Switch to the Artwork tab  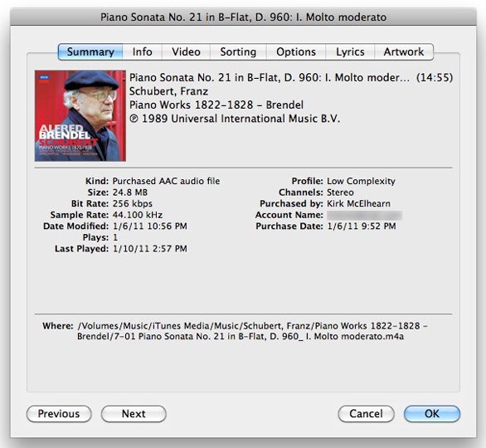[x=404, y=51]
